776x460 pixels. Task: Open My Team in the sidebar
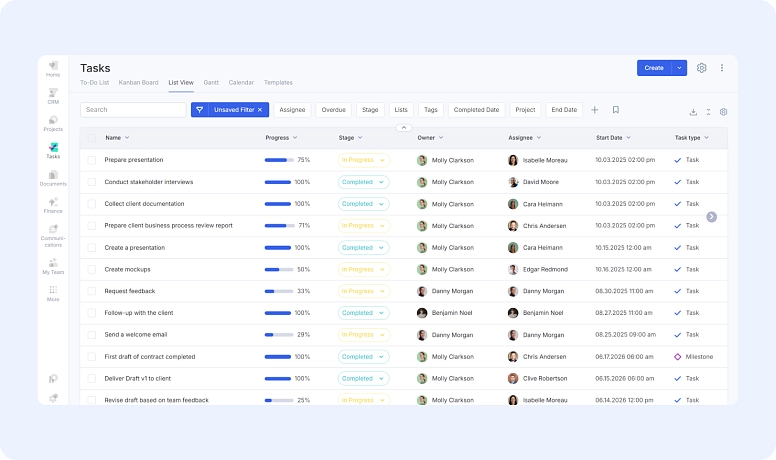click(x=53, y=264)
